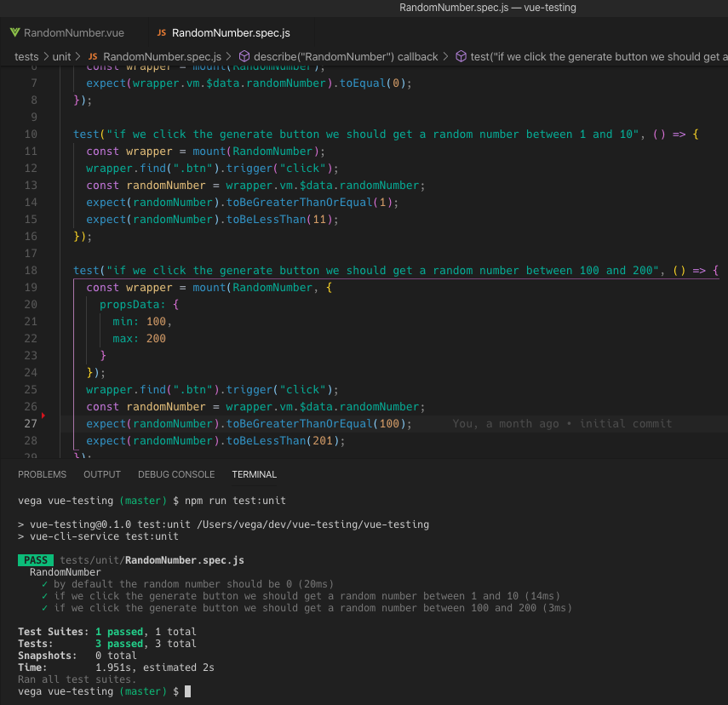Click the green PASS badge in terminal
728x705 pixels.
tap(35, 560)
